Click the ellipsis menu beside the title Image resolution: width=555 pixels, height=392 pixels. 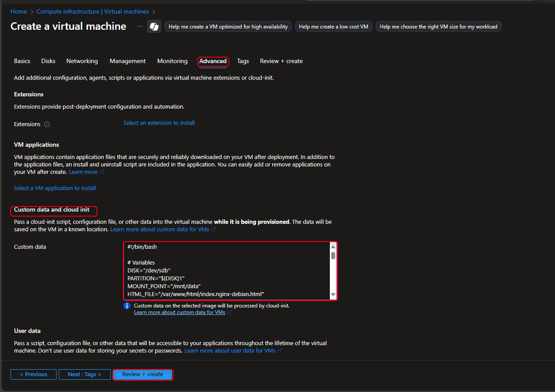pyautogui.click(x=140, y=26)
